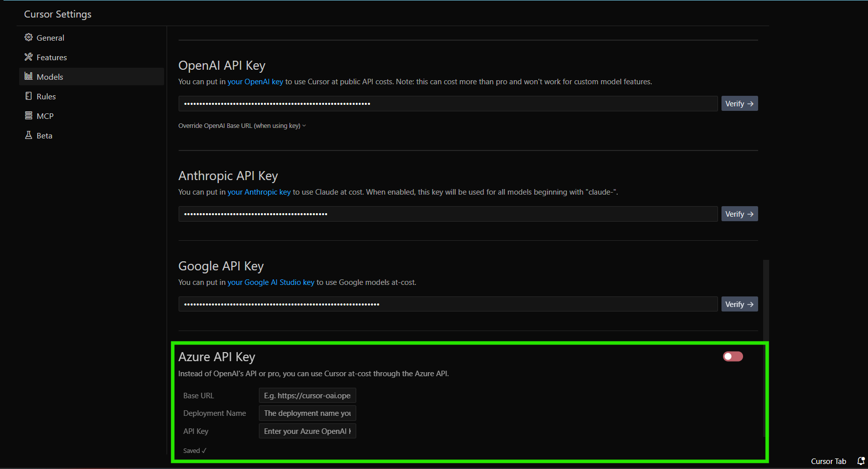The width and height of the screenshot is (868, 469).
Task: Open the Beta settings section
Action: pyautogui.click(x=91, y=135)
